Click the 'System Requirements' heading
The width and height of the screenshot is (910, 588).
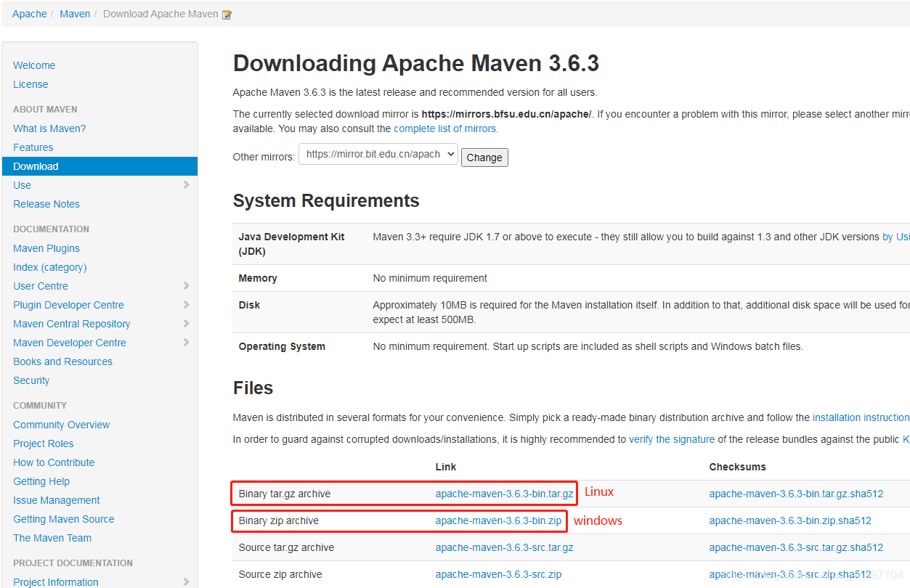(326, 201)
